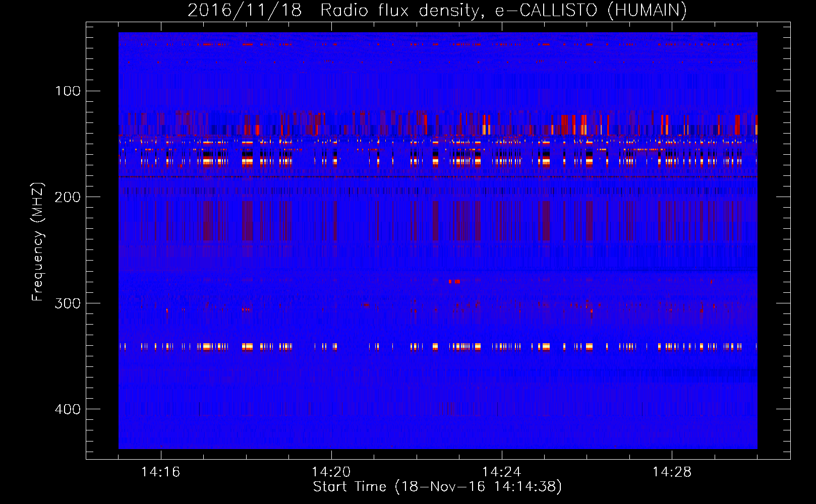Click the "Start Time (18-Nov-16 14:14:38)" axis label
The image size is (816, 504).
click(437, 487)
